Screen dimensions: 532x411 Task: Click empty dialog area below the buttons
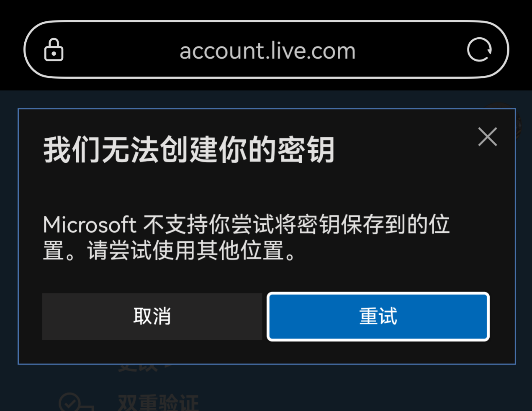[267, 352]
